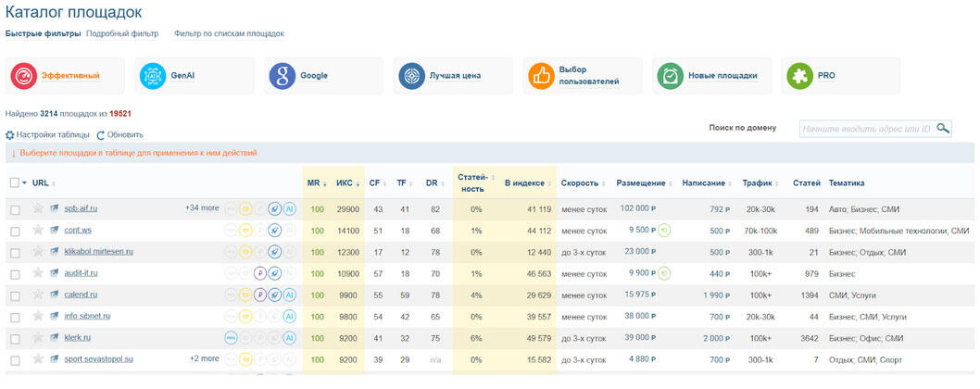This screenshot has width=980, height=389.
Task: Expand +2 more for sport.sevastopol.su
Action: 204,358
